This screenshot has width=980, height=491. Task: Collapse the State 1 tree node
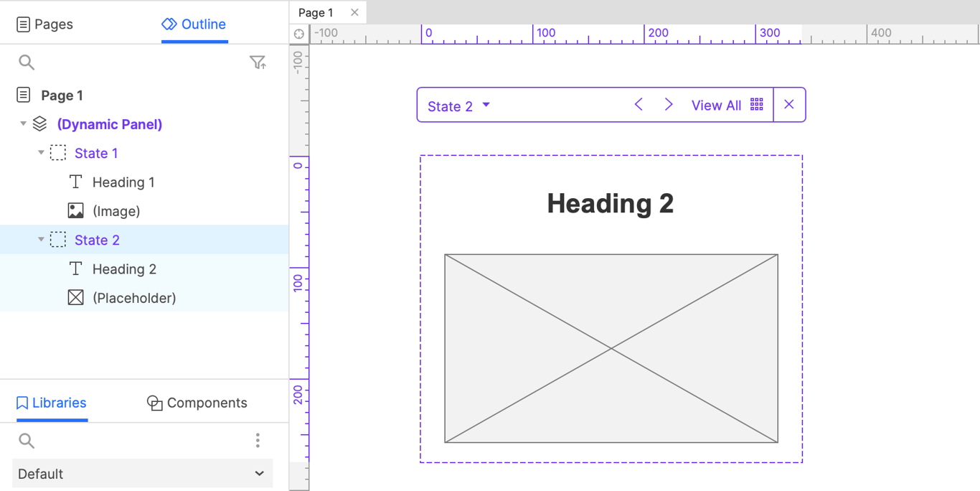pyautogui.click(x=41, y=153)
